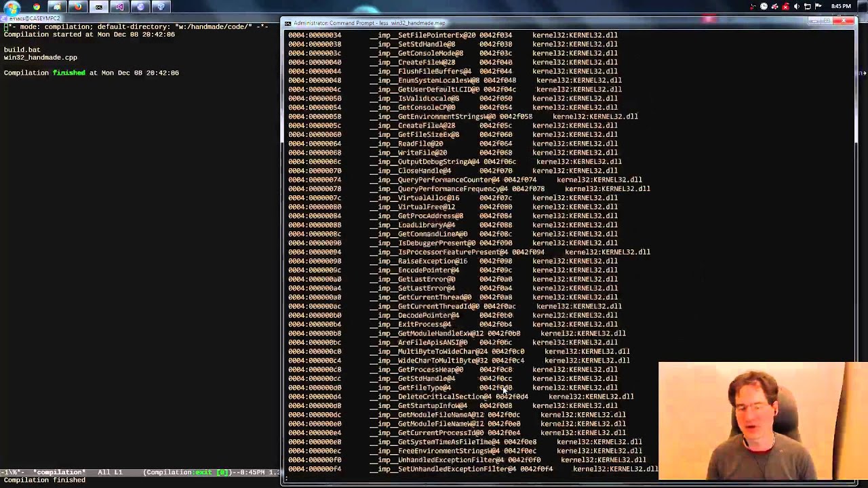Click the __imp__GetConsoleMode@8 entry
The height and width of the screenshot is (488, 868).
pyautogui.click(x=416, y=53)
